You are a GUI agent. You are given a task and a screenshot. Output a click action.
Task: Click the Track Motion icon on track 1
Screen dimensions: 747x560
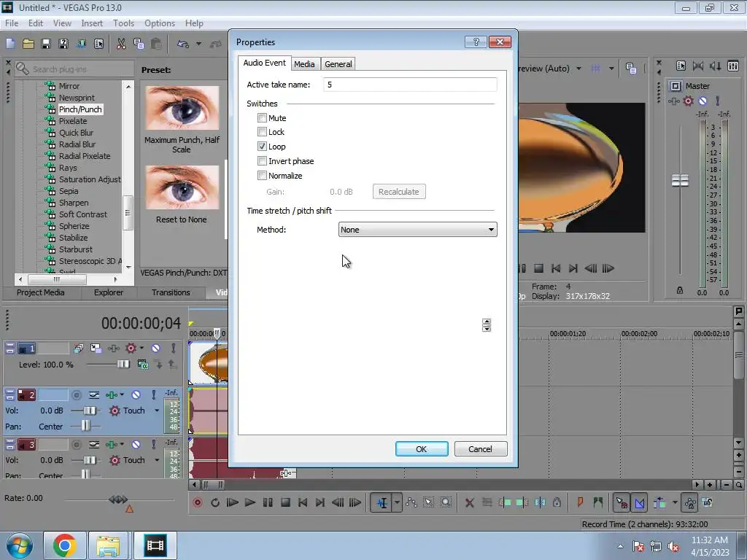96,349
